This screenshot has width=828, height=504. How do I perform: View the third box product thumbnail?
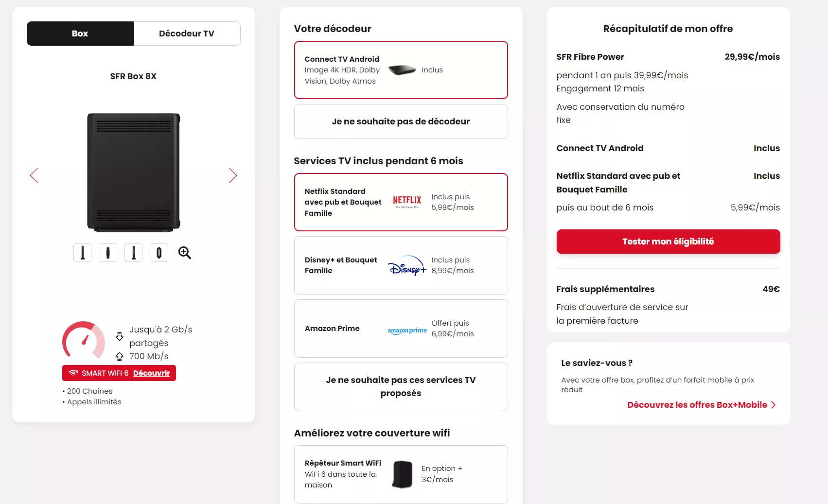pos(133,253)
